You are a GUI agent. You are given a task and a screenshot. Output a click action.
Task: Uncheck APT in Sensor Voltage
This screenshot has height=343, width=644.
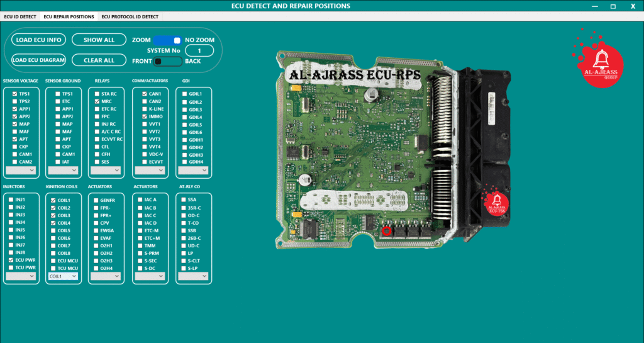(15, 139)
